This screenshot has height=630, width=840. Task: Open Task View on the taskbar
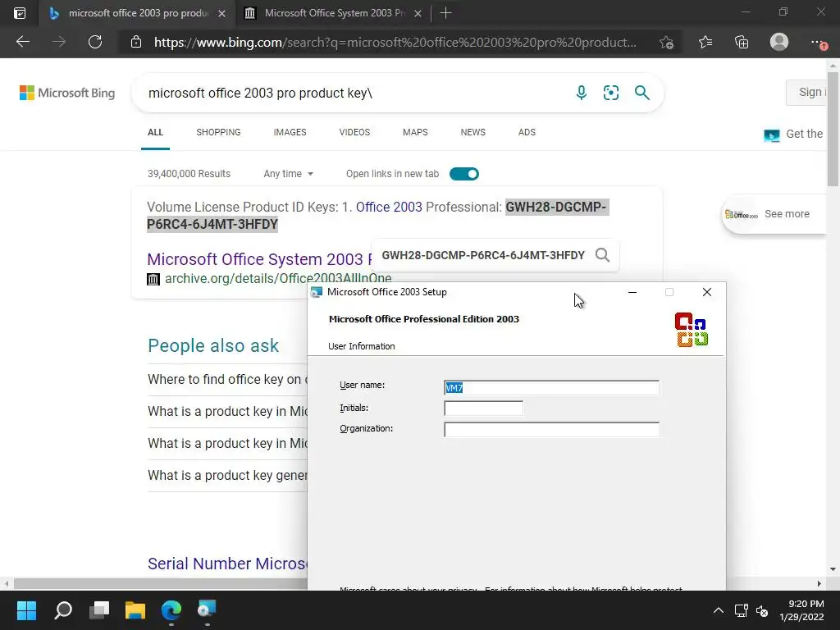pyautogui.click(x=99, y=610)
